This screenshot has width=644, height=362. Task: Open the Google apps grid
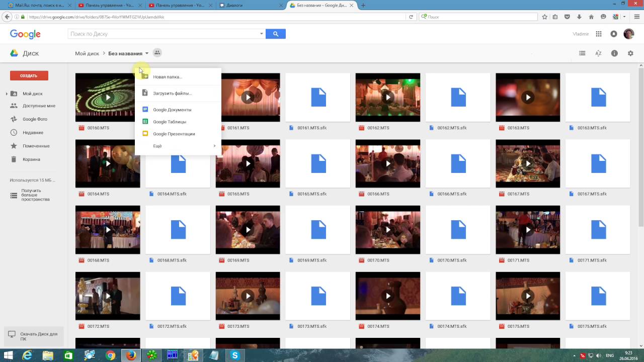coord(598,34)
